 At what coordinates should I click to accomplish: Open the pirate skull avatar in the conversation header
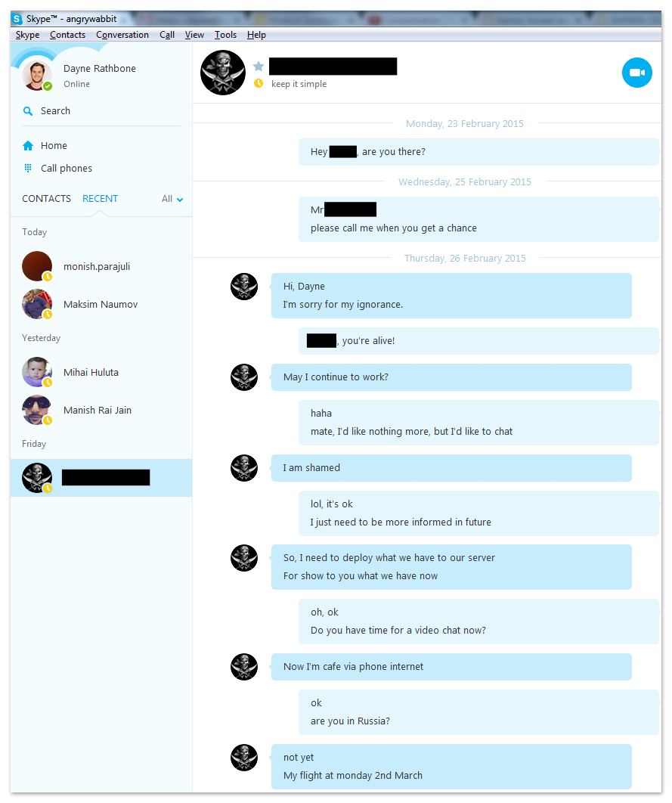pyautogui.click(x=223, y=73)
